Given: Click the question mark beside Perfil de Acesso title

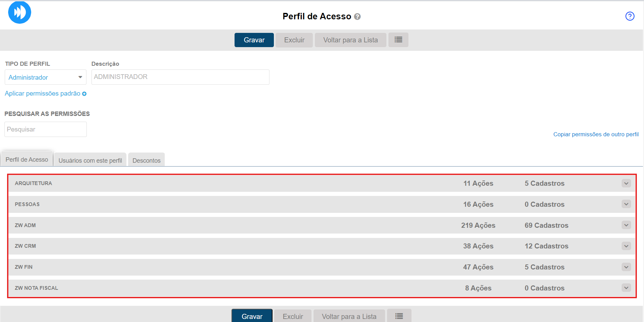Looking at the screenshot, I should tap(357, 17).
